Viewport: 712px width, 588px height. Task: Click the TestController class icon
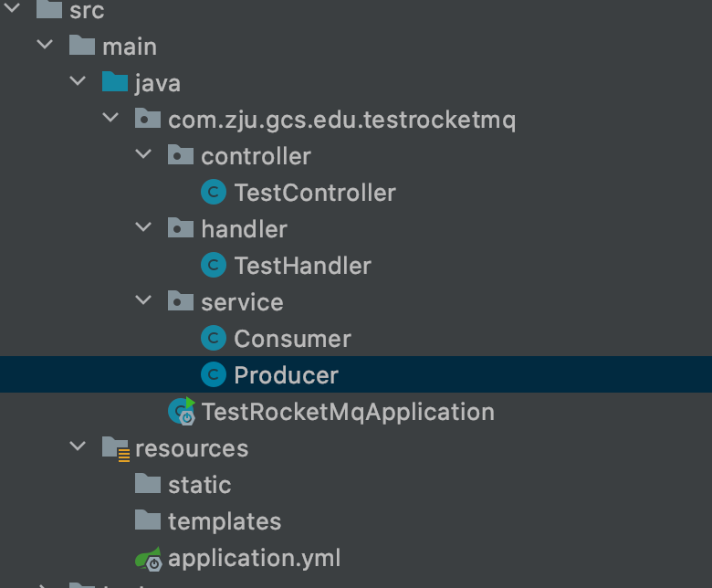(213, 193)
